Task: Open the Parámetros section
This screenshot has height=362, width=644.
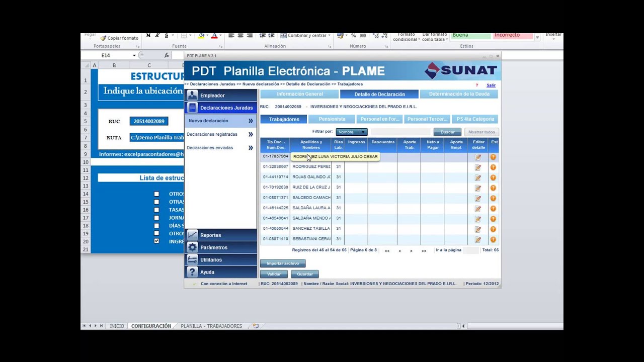Action: (x=221, y=247)
